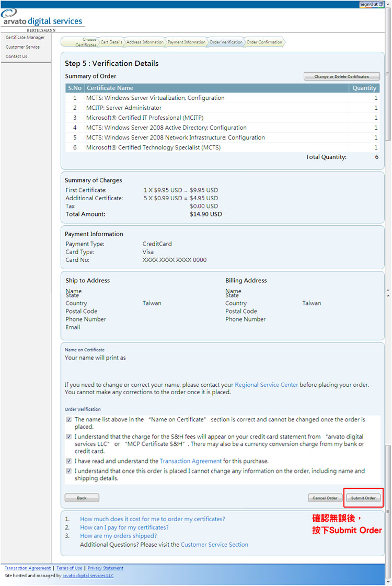Screen dimensions: 392x586
Task: Open footer Transaction Agreement link
Action: pyautogui.click(x=28, y=568)
